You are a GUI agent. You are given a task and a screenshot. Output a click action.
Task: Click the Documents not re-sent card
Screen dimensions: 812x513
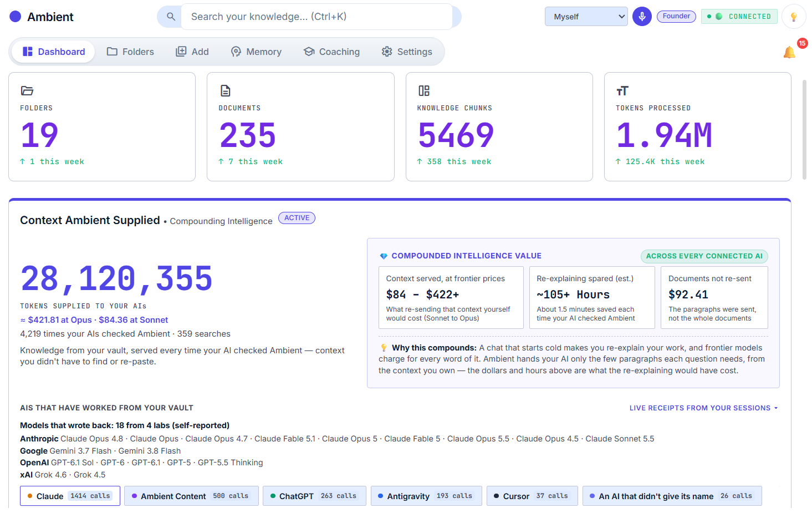[x=714, y=298]
